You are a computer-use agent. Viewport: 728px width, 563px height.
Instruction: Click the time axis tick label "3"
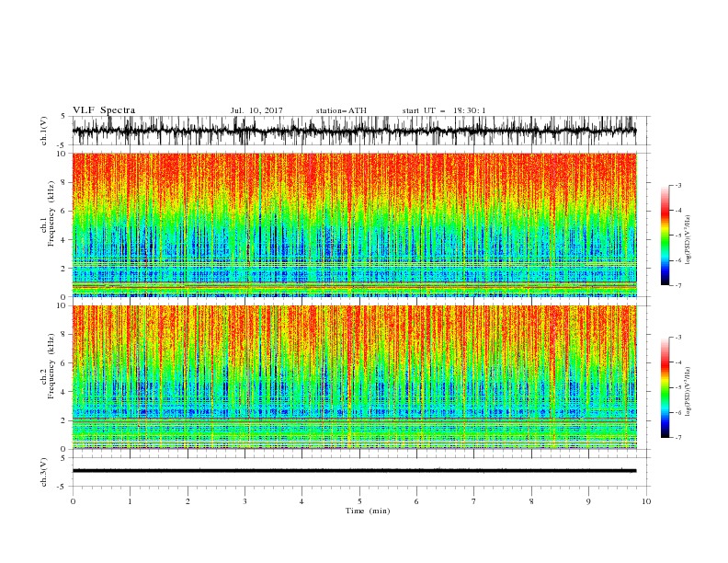(x=245, y=501)
